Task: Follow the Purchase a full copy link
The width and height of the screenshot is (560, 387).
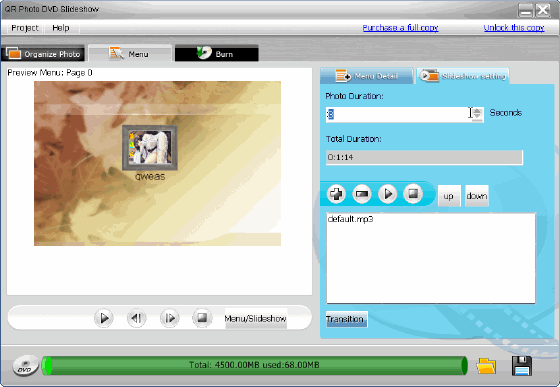Action: click(x=400, y=28)
